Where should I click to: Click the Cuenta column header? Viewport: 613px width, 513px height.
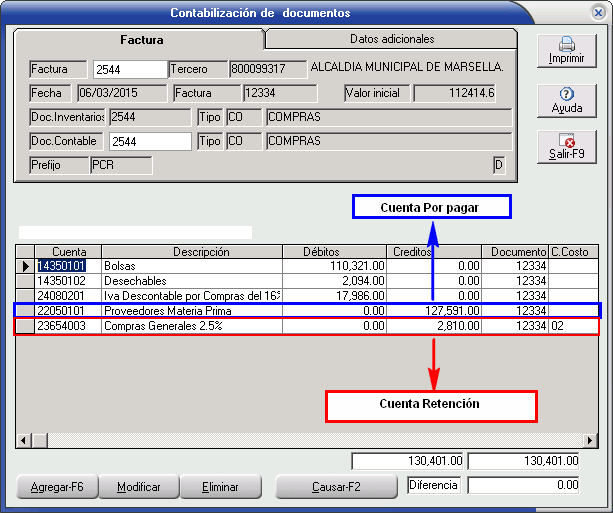tap(69, 252)
